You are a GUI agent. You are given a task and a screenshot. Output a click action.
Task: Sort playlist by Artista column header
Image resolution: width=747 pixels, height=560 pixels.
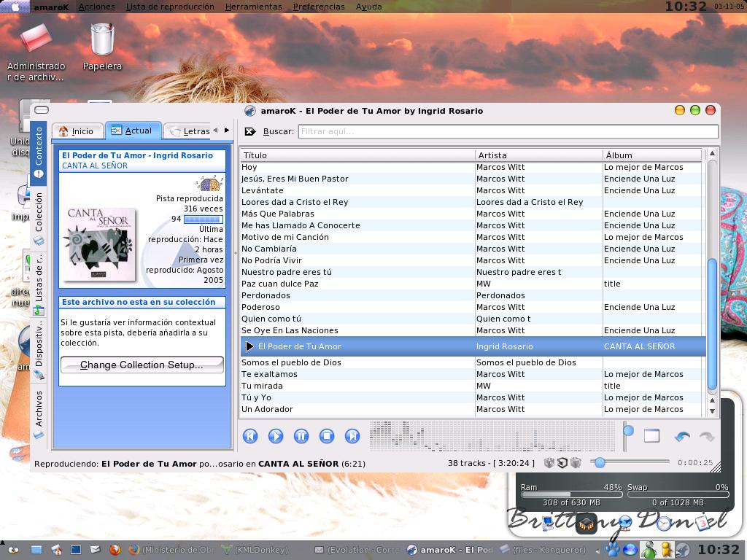pyautogui.click(x=539, y=155)
